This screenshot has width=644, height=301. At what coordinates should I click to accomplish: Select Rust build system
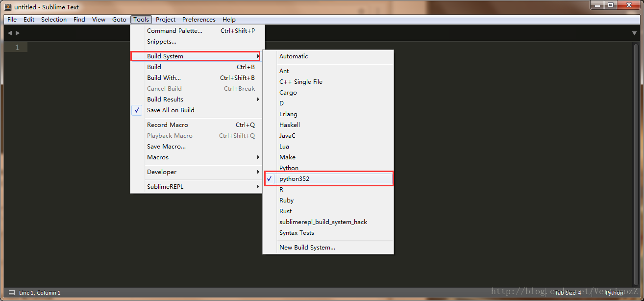(328, 211)
